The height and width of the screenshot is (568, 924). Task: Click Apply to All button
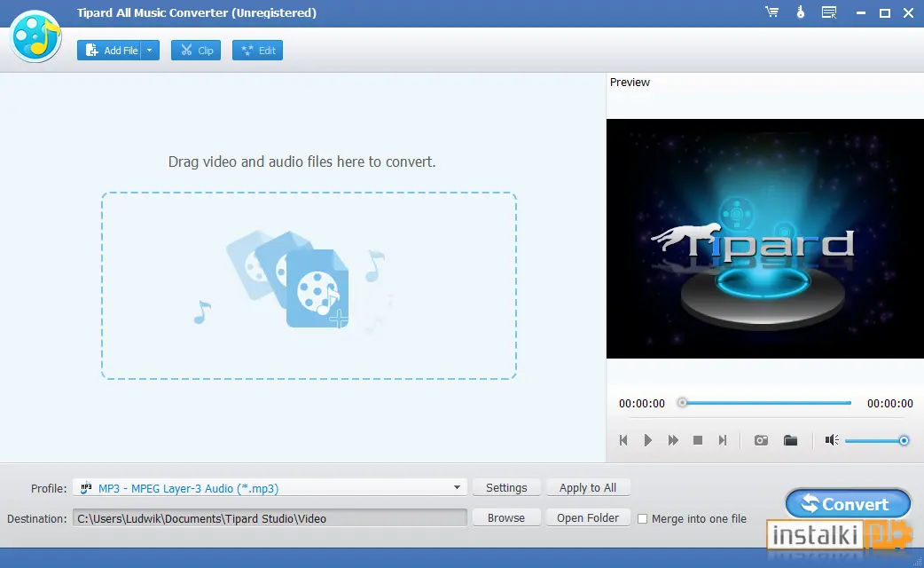(x=588, y=488)
